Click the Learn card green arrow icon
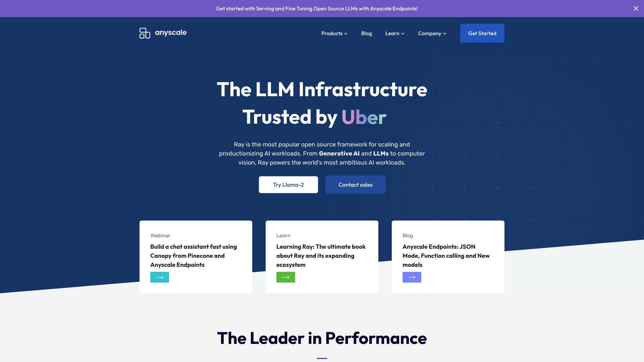 click(285, 277)
